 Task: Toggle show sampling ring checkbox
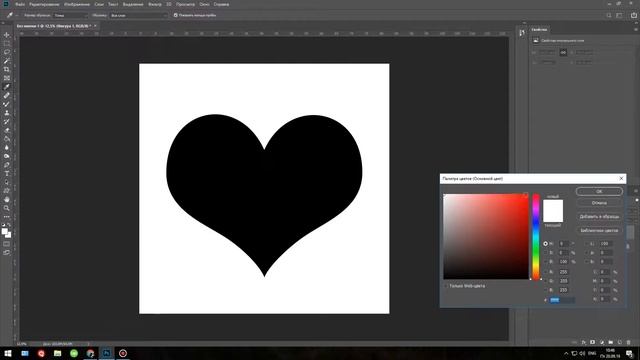pyautogui.click(x=176, y=15)
